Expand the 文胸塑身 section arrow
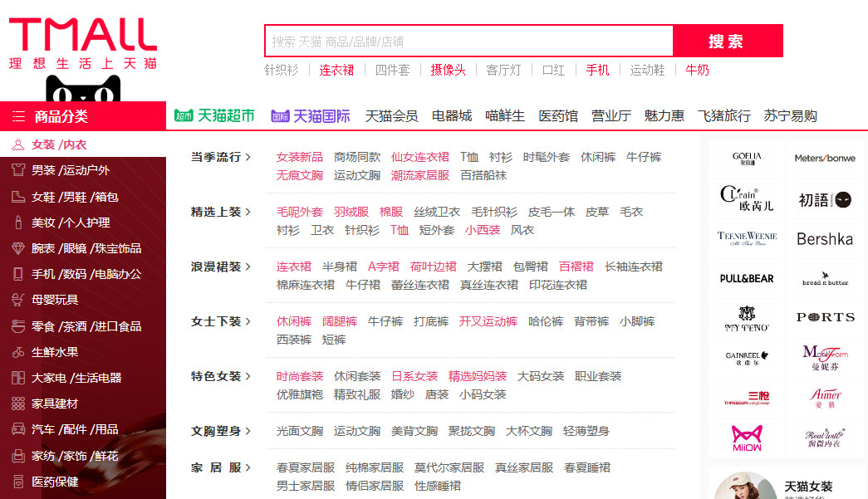The image size is (868, 499). pyautogui.click(x=248, y=431)
